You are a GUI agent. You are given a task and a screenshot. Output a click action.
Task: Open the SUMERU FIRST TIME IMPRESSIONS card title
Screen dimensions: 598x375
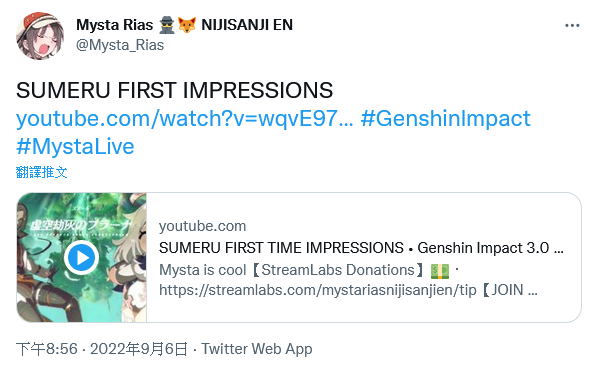361,248
